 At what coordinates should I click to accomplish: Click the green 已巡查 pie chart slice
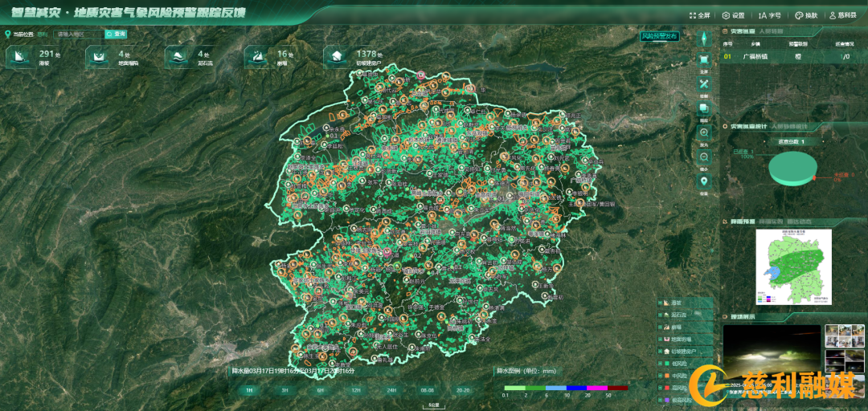[x=792, y=169]
